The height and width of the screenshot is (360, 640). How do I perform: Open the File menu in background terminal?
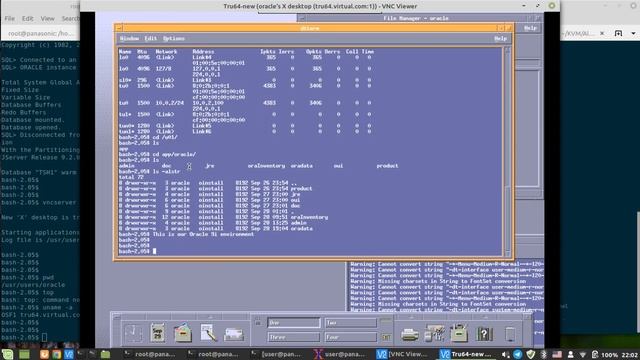coord(9,18)
